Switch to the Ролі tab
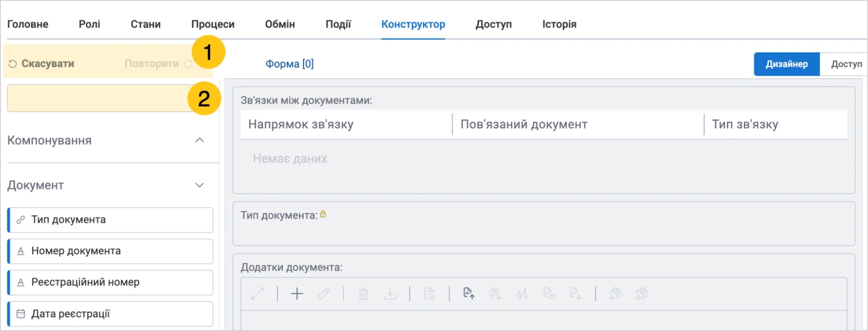Viewport: 868px width, 331px height. [x=90, y=24]
